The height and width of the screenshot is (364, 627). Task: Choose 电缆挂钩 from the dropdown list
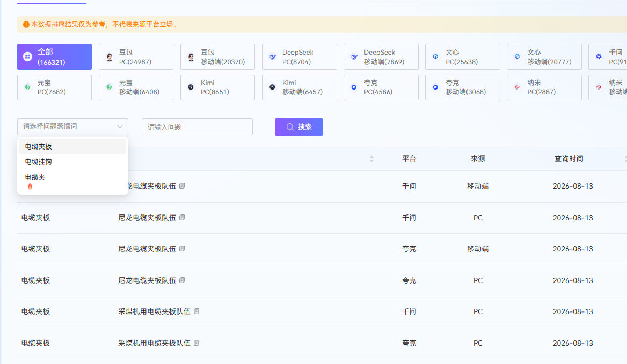point(72,162)
